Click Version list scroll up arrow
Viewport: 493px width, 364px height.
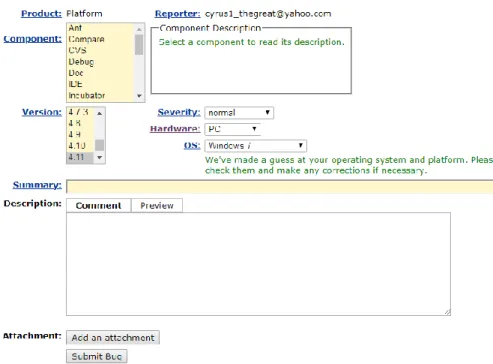coord(99,113)
